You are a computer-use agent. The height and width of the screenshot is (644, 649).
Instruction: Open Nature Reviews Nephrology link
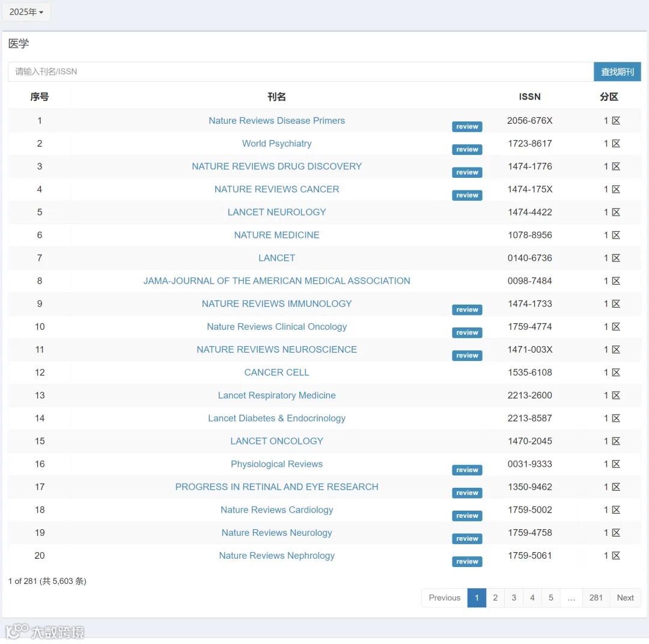point(276,556)
